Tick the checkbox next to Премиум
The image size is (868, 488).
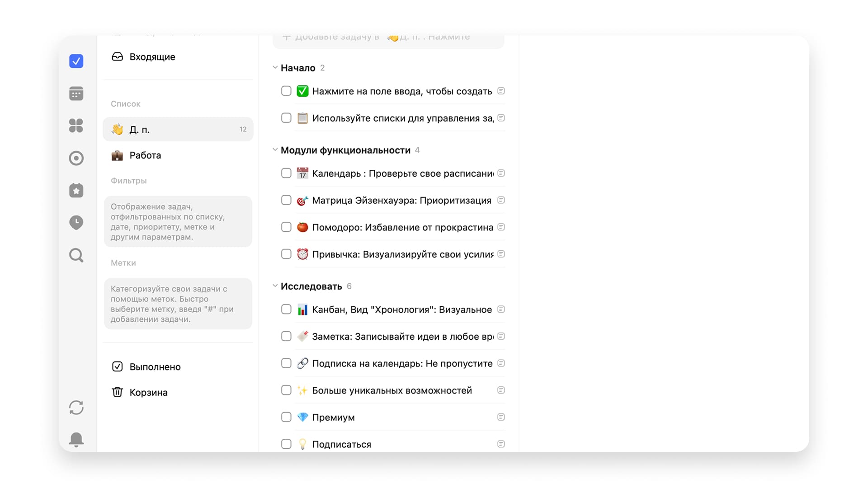pos(286,417)
